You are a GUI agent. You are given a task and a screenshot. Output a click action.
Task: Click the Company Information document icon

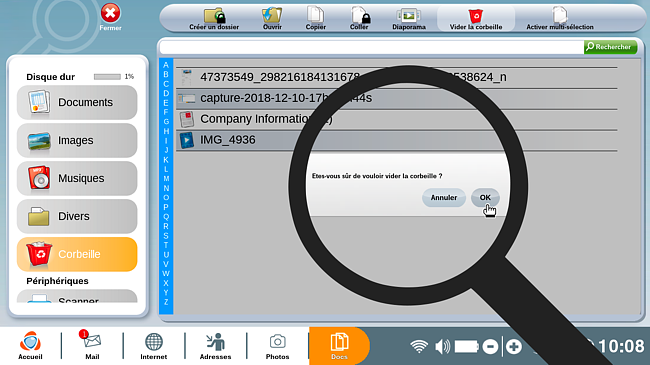(187, 119)
